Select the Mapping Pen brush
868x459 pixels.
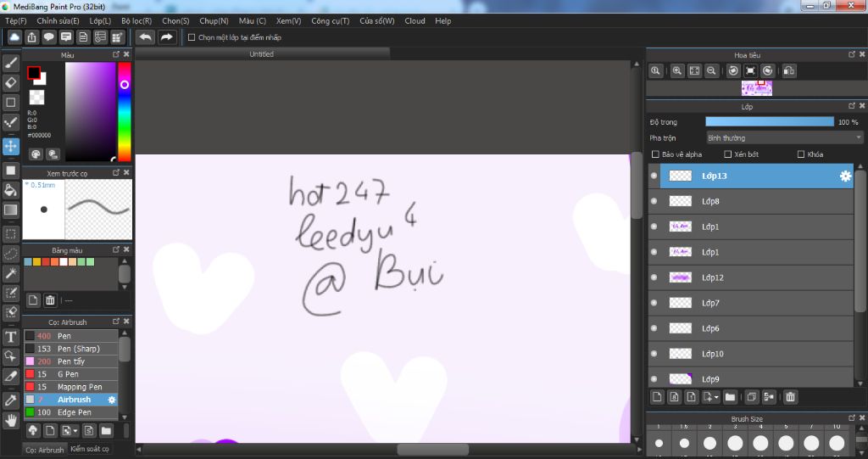tap(71, 387)
